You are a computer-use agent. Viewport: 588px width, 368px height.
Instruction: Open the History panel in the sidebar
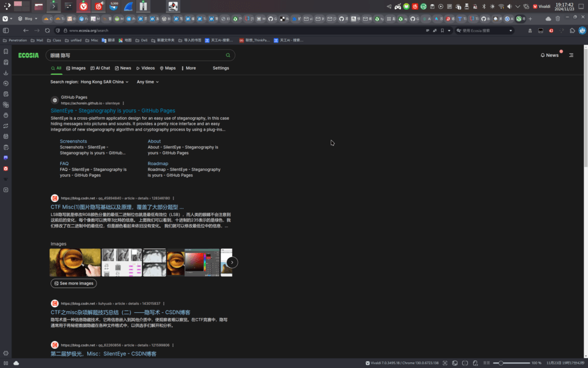coord(6,83)
